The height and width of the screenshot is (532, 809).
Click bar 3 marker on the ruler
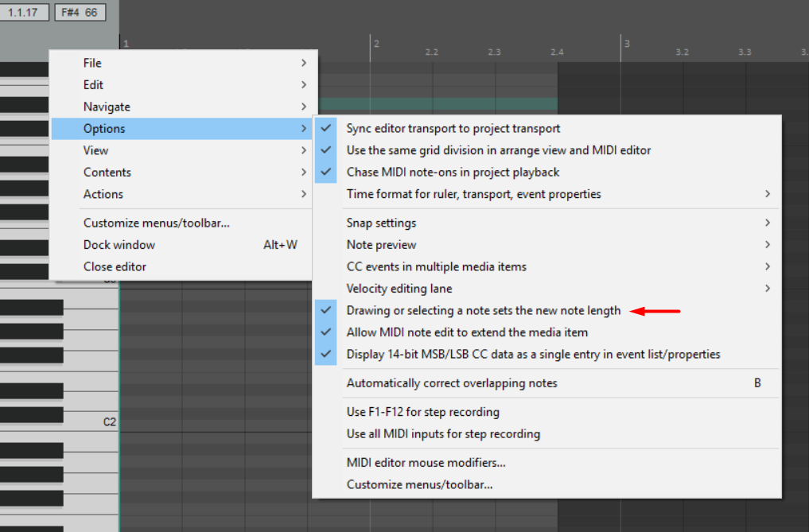point(626,44)
